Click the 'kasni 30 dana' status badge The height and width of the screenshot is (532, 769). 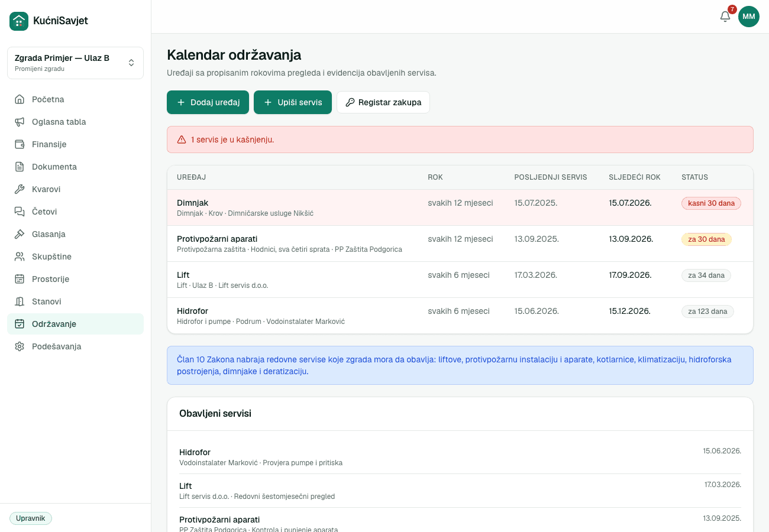711,203
